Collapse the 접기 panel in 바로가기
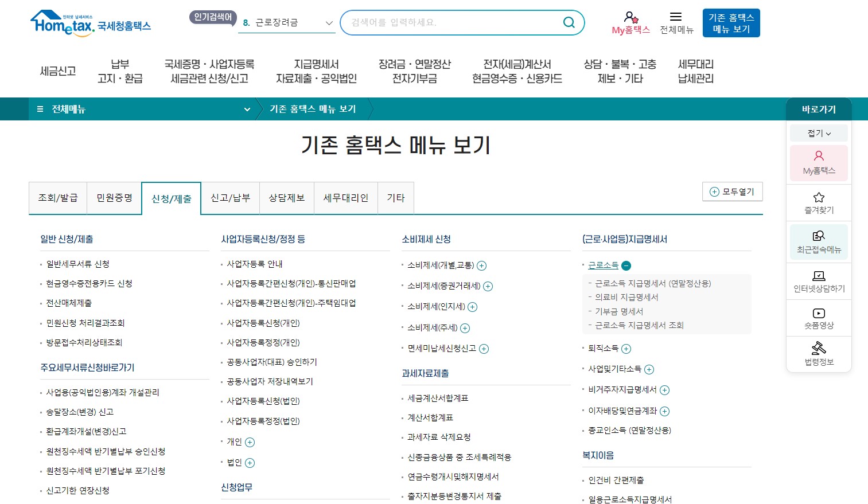The width and height of the screenshot is (868, 504). click(819, 133)
